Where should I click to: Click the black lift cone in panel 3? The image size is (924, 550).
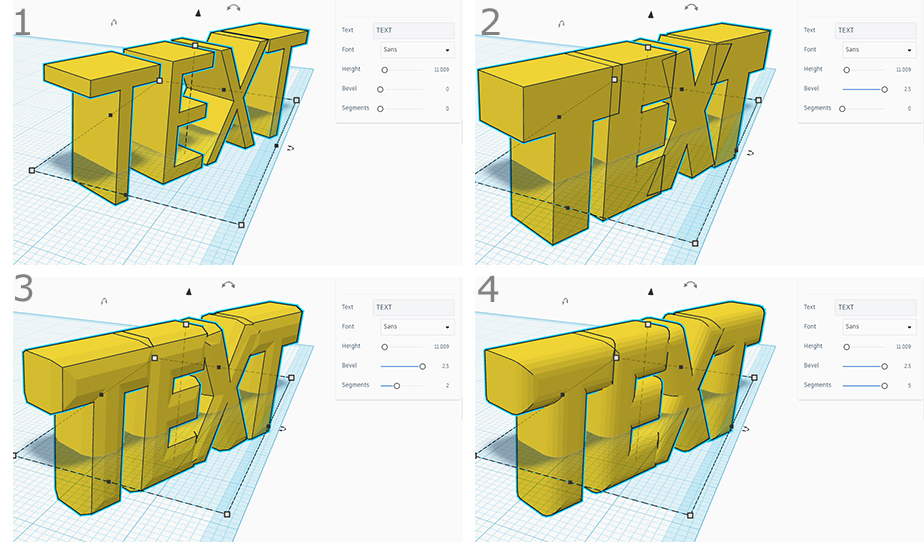tap(188, 292)
